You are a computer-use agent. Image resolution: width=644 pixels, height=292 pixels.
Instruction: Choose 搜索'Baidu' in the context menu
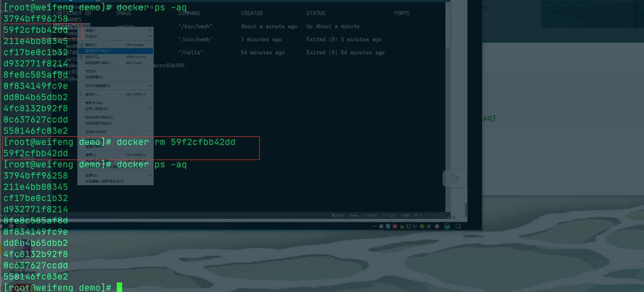click(115, 103)
